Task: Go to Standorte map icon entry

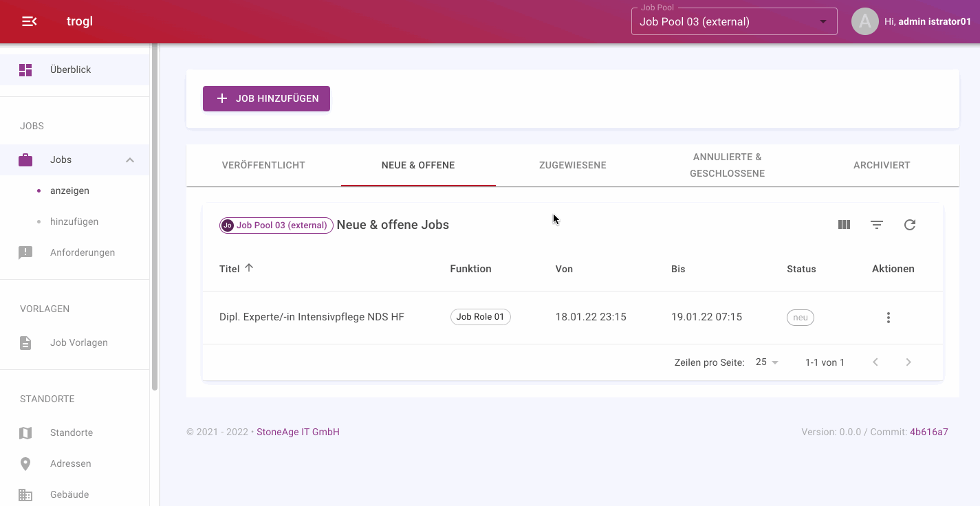Action: point(25,432)
